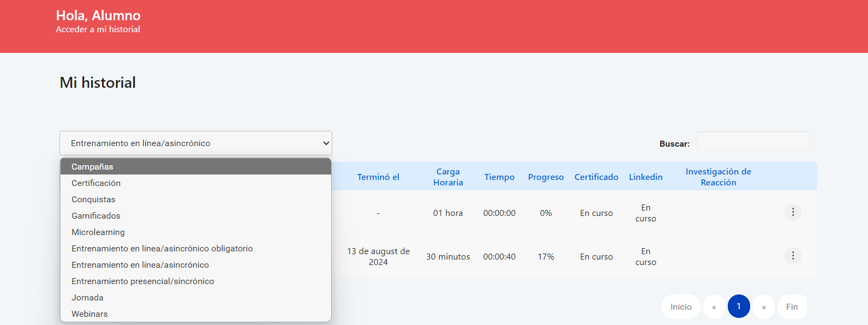Choose Certificación in the dropdown list
868x325 pixels.
click(96, 183)
